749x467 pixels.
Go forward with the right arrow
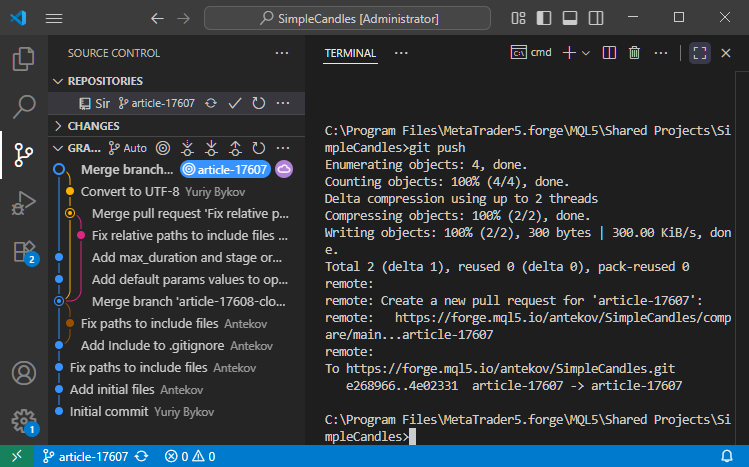point(183,18)
